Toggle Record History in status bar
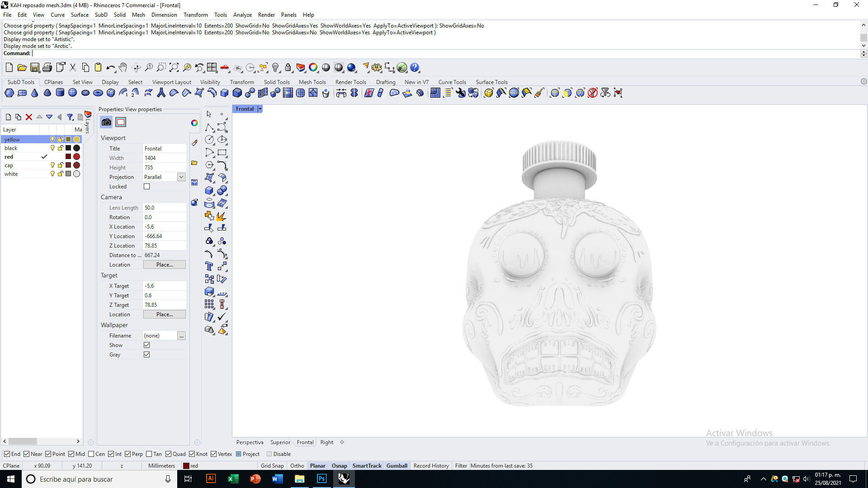The image size is (868, 488). pyautogui.click(x=431, y=466)
